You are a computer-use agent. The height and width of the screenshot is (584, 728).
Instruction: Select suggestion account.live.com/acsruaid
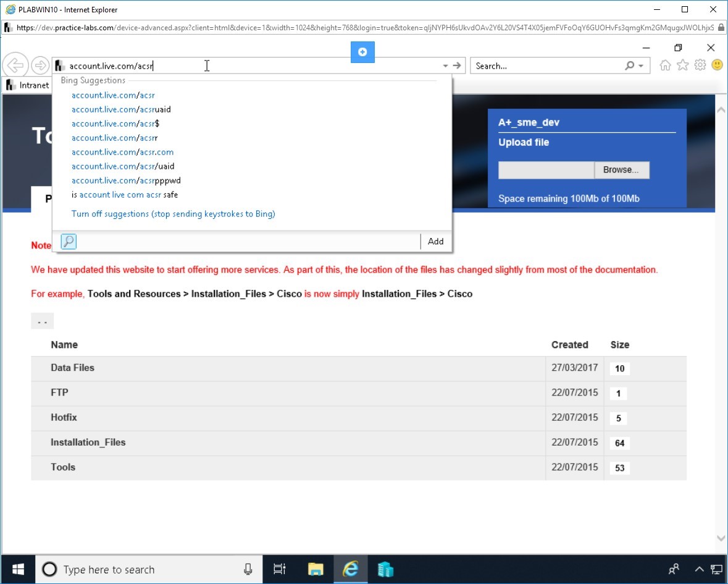pos(120,109)
